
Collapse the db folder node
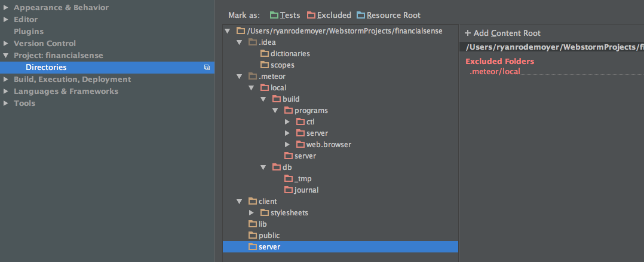(x=263, y=167)
